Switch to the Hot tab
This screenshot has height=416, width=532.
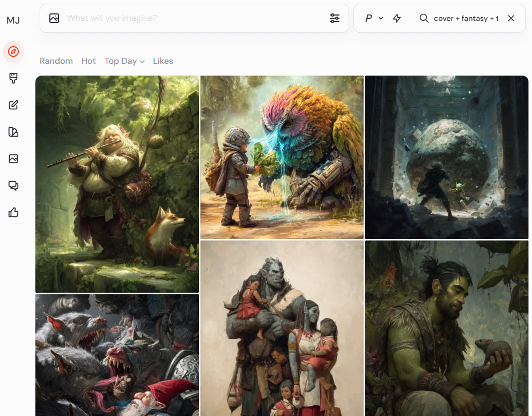pyautogui.click(x=88, y=61)
